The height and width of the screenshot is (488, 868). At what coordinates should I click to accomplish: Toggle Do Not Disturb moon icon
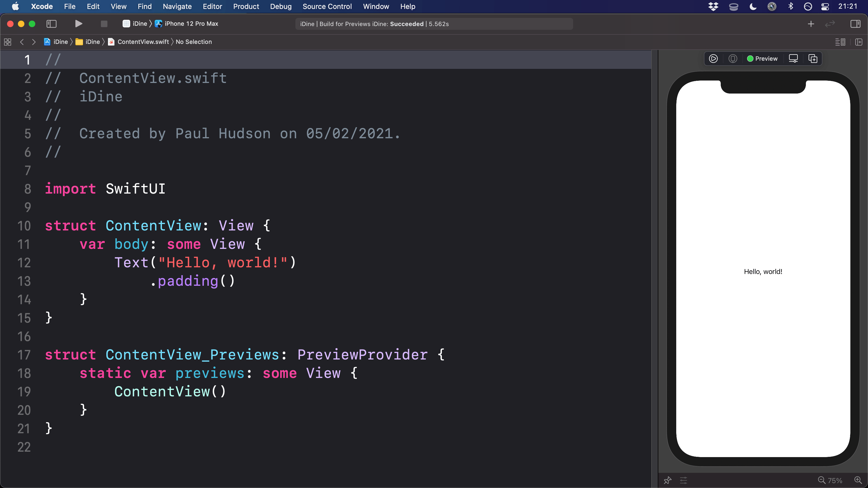(x=753, y=7)
